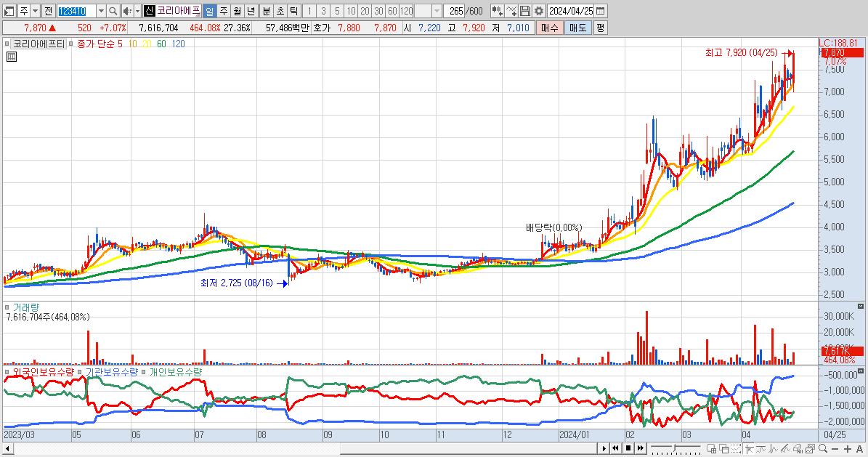The image size is (868, 457).
Task: Select the yearly (년) chart period
Action: pyautogui.click(x=251, y=11)
